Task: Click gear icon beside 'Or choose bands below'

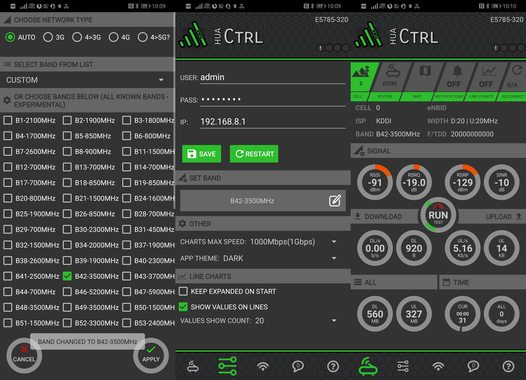Action: coord(7,100)
